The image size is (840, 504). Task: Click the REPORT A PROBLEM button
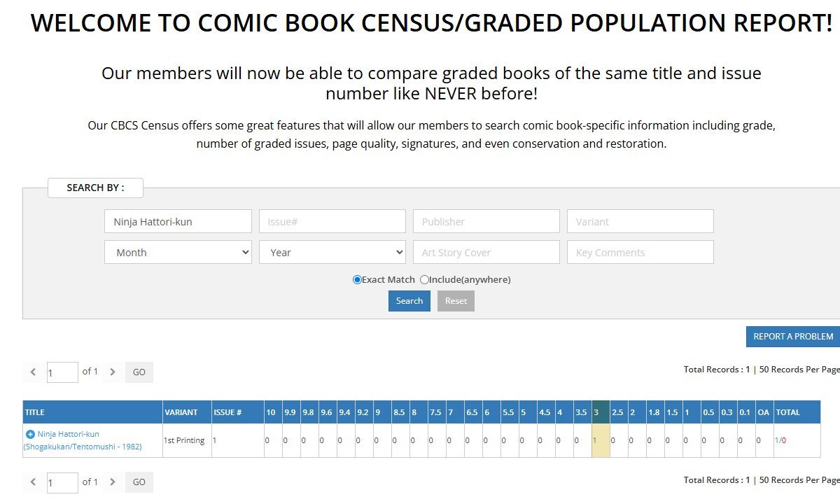pyautogui.click(x=792, y=337)
